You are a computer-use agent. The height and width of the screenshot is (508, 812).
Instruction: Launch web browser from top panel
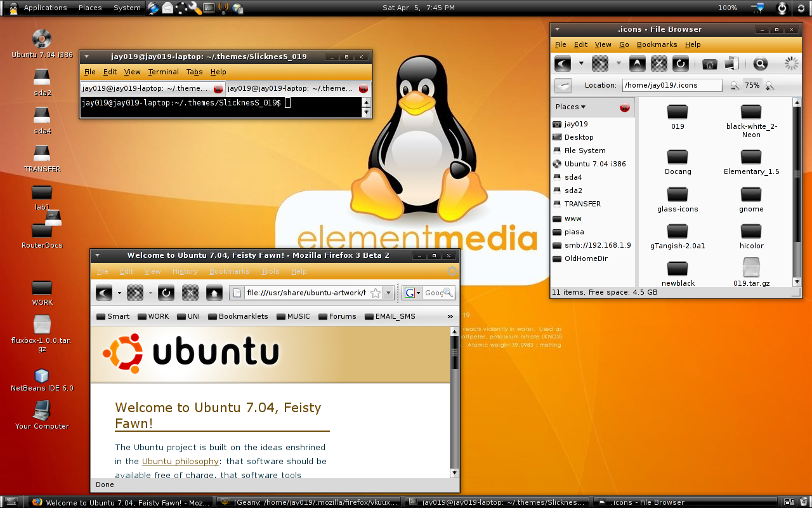tap(153, 8)
